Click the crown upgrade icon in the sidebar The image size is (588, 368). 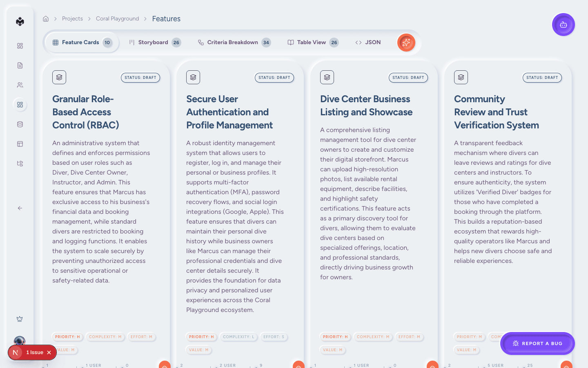click(20, 319)
